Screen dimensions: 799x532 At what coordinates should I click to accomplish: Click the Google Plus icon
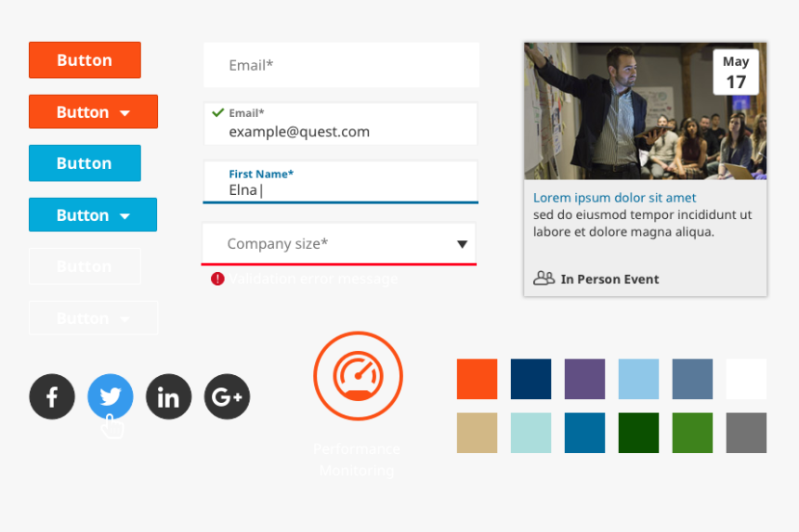[x=227, y=397]
